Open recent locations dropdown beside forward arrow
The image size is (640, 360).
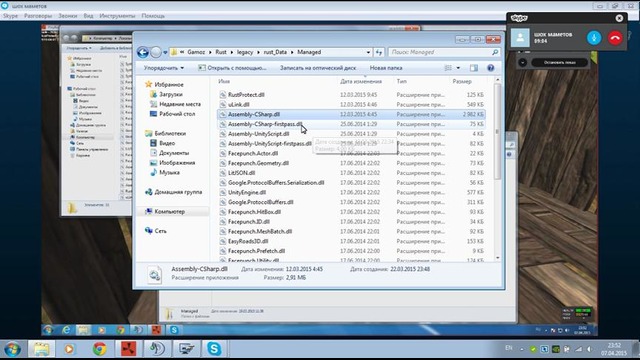pyautogui.click(x=165, y=53)
